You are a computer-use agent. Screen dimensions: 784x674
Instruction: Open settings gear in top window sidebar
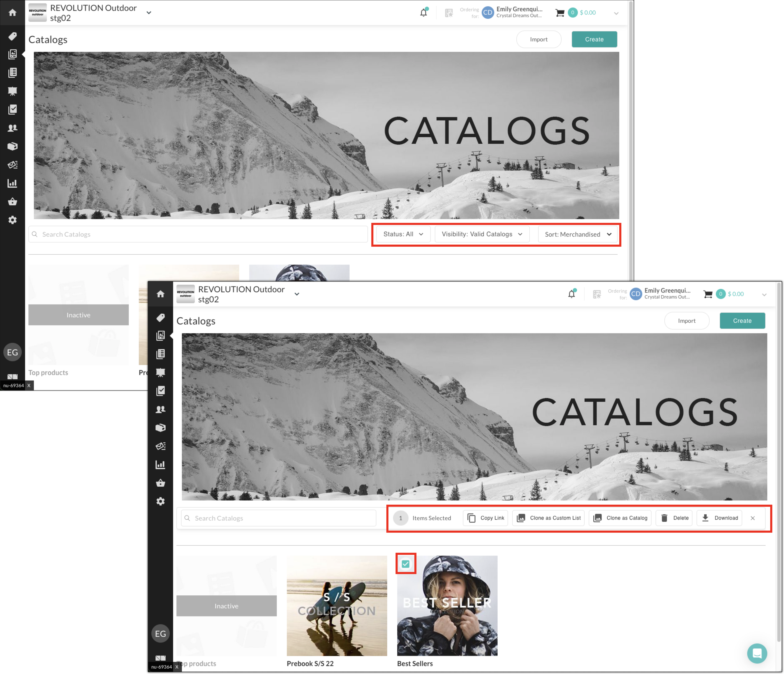[13, 220]
